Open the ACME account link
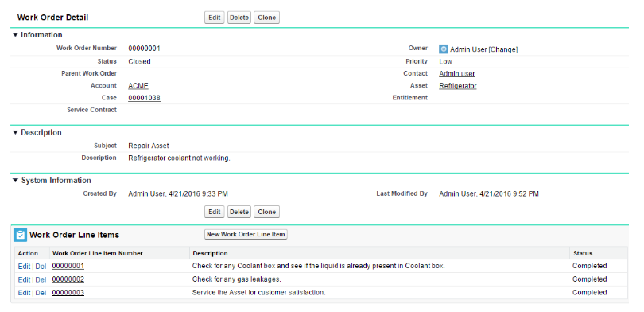This screenshot has height=312, width=644. pyautogui.click(x=138, y=86)
